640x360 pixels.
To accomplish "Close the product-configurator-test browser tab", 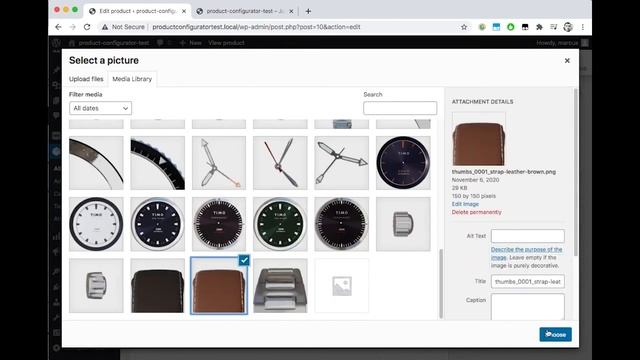I will coord(291,11).
